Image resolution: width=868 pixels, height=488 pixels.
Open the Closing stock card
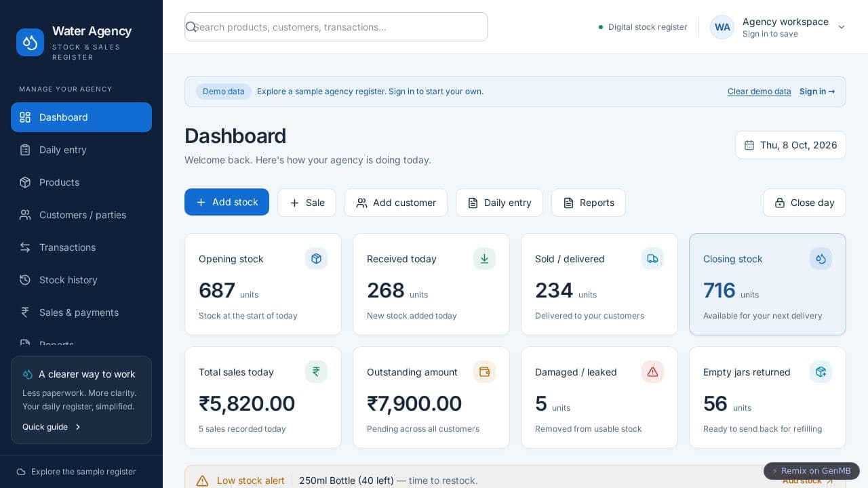coord(768,284)
